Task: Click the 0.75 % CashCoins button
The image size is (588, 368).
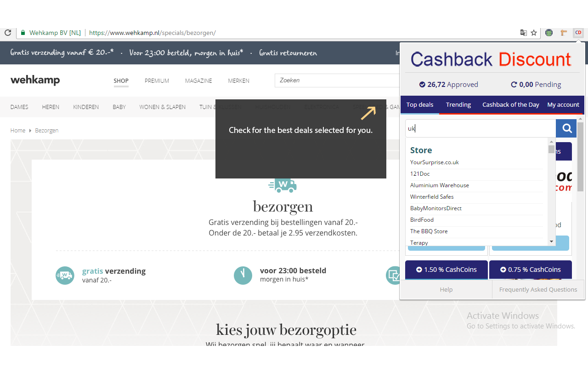Action: pyautogui.click(x=531, y=270)
